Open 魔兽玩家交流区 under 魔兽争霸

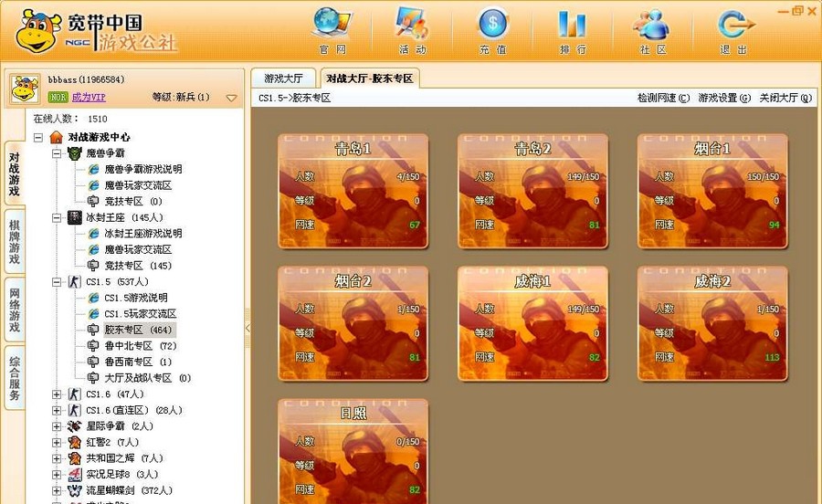pos(138,185)
